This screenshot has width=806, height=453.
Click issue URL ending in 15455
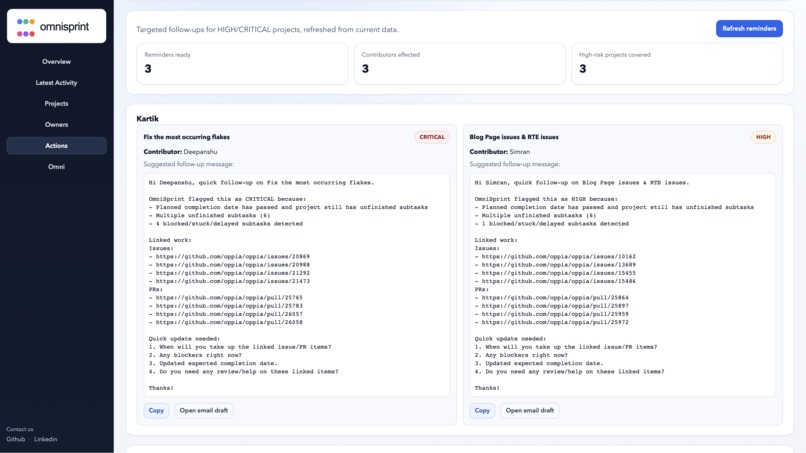[x=559, y=273]
